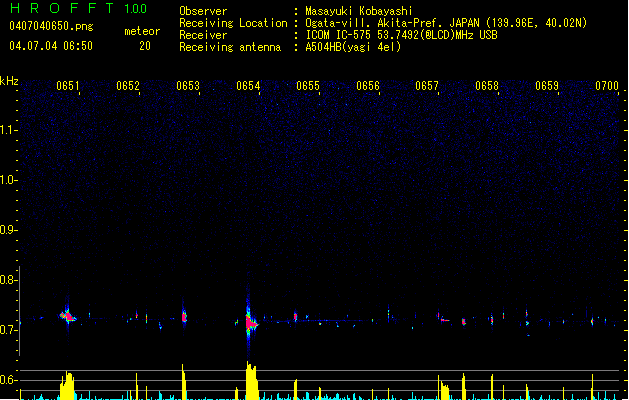Select the Ogata-vill. Akita-Pref. JAPAN location text
The image size is (629, 400).
coord(446,23)
